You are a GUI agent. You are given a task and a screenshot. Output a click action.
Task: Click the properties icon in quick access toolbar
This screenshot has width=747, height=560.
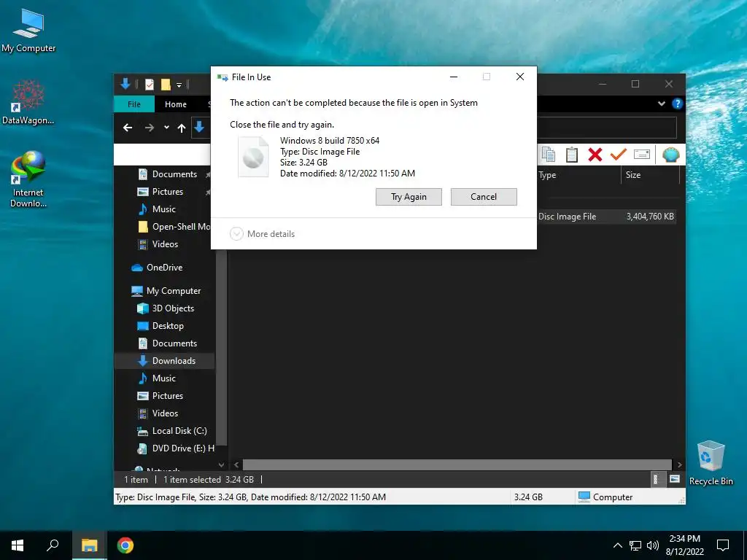click(x=150, y=85)
